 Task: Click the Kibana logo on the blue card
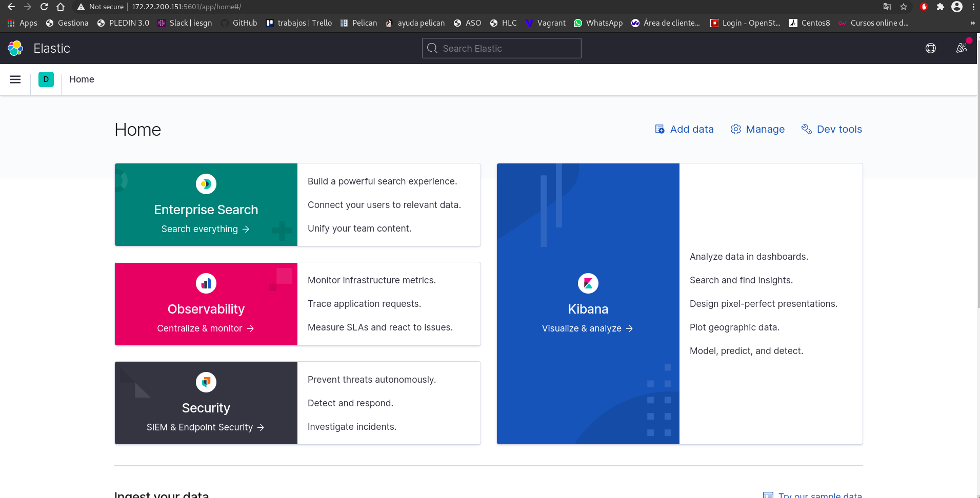588,283
